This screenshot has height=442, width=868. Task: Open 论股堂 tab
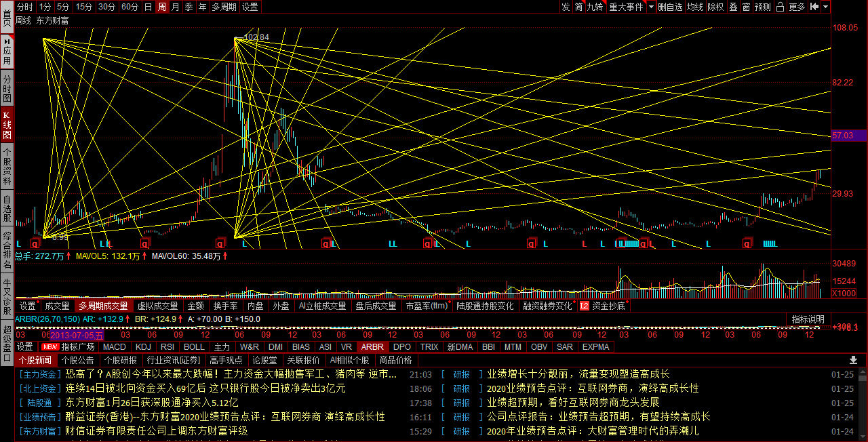(264, 360)
